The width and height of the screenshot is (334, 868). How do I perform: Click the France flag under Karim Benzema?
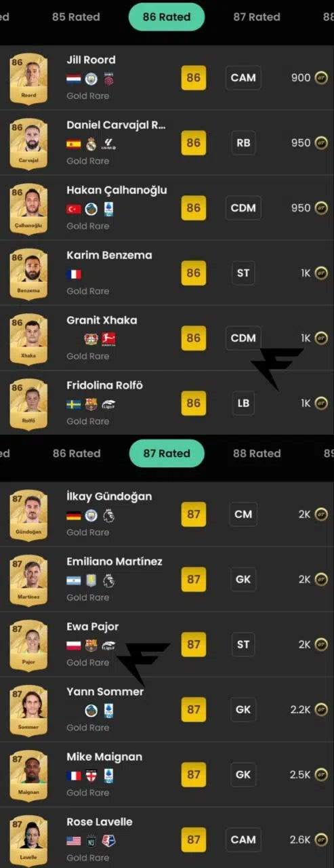point(74,274)
